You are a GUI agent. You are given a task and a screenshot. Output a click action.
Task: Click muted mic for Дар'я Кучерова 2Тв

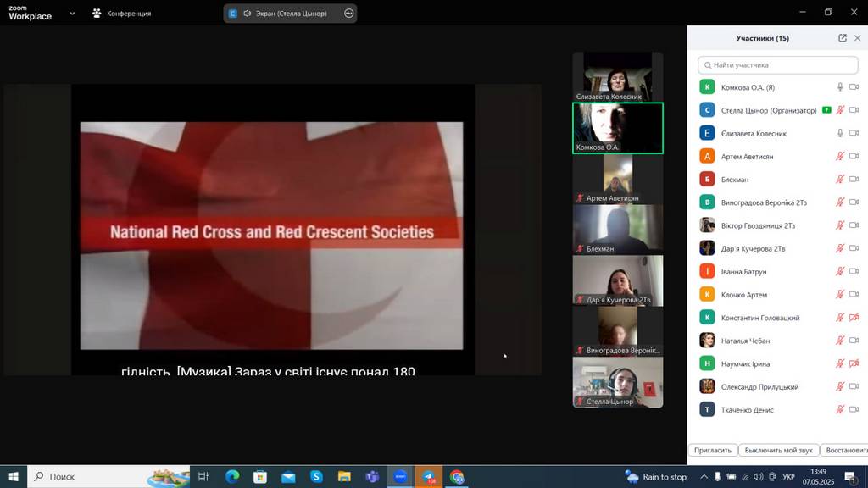click(840, 248)
